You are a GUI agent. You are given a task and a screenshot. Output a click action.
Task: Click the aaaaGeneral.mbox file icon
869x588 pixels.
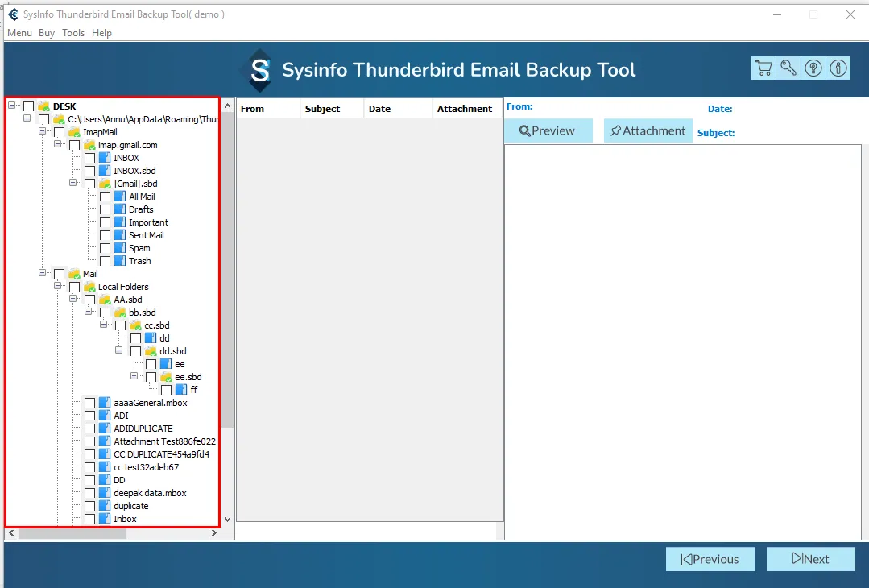coord(105,403)
